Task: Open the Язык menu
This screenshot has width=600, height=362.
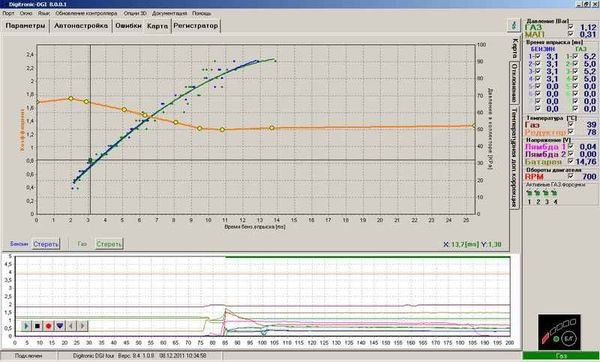Action: click(44, 13)
